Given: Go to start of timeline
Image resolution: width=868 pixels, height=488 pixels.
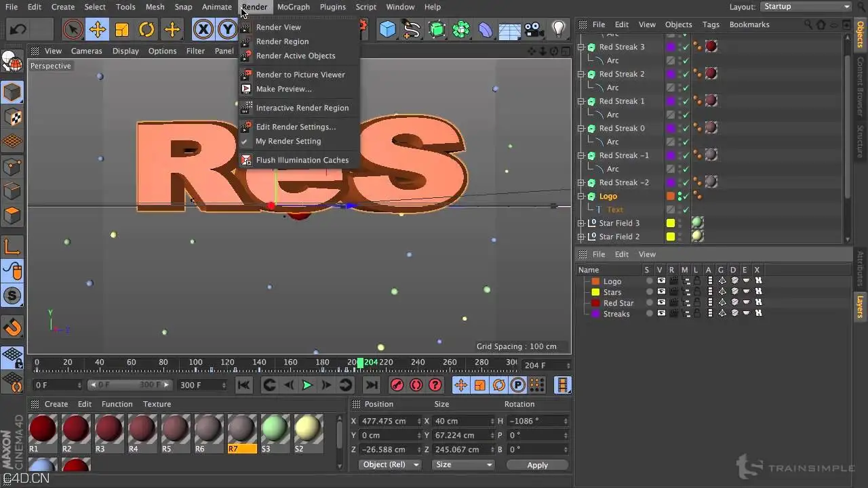Looking at the screenshot, I should pyautogui.click(x=243, y=385).
